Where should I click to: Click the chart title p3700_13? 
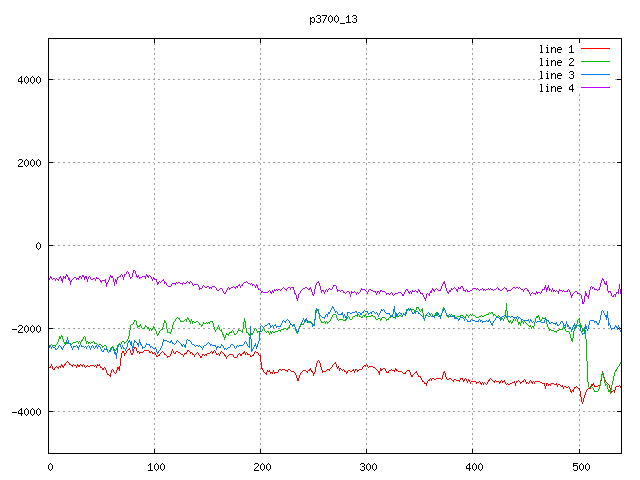pyautogui.click(x=333, y=19)
